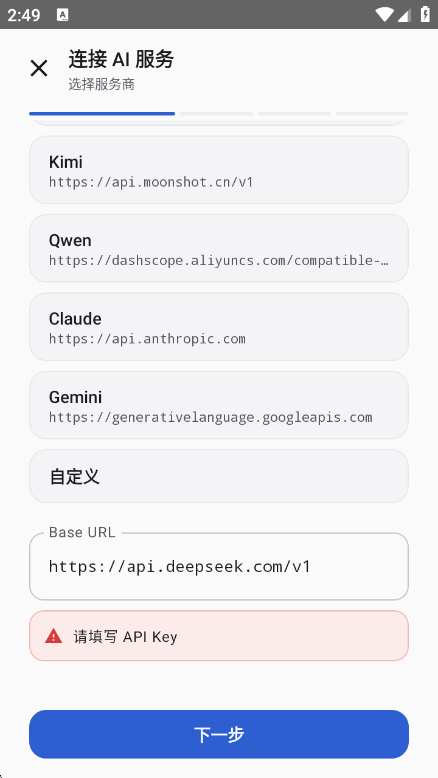Tap the 2:49 clock in status bar
This screenshot has width=438, height=778.
click(24, 15)
